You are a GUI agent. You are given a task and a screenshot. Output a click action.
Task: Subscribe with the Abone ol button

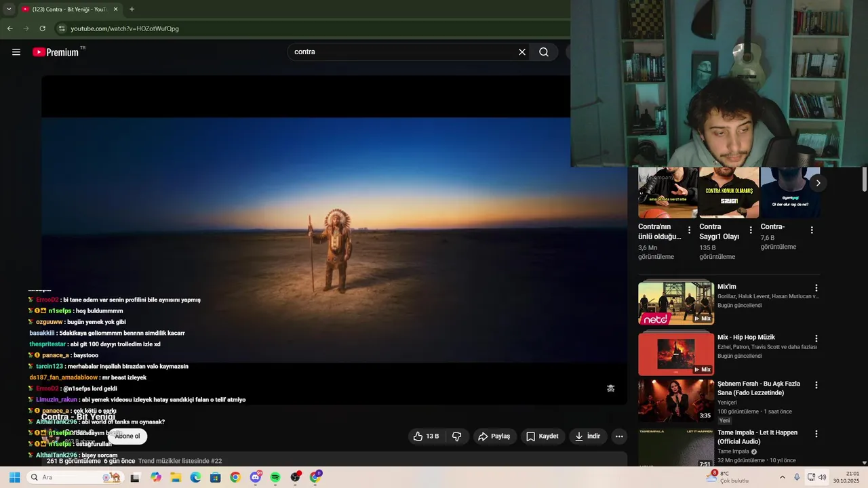[127, 436]
